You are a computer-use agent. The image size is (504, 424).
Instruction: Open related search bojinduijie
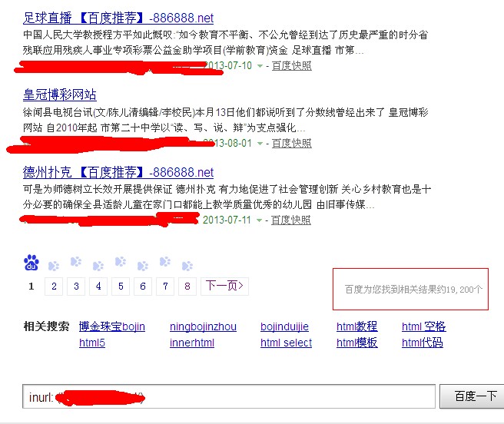click(284, 326)
